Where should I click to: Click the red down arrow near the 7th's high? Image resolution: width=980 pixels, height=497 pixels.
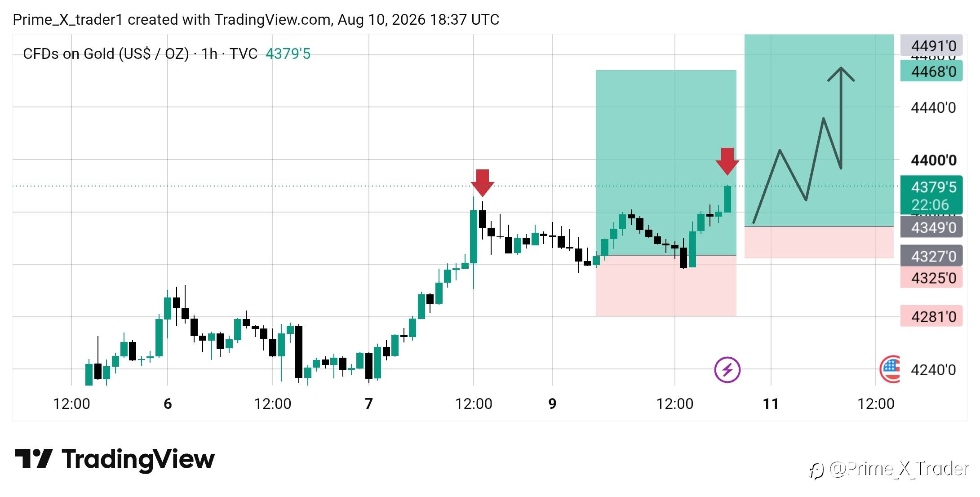483,183
